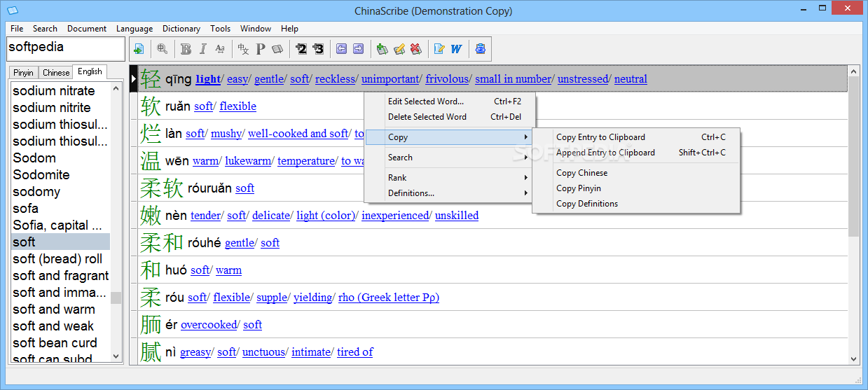This screenshot has height=390, width=868.
Task: Click the 'overcooked' definition link
Action: pos(209,325)
